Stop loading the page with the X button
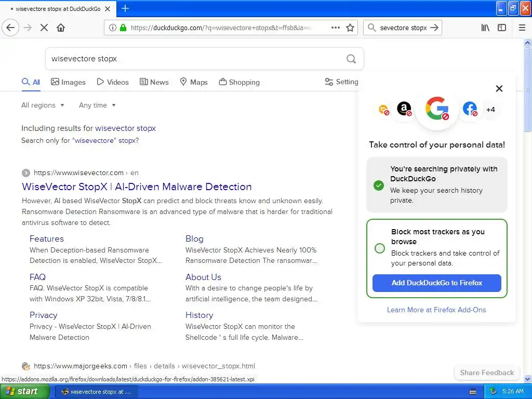 (44, 28)
